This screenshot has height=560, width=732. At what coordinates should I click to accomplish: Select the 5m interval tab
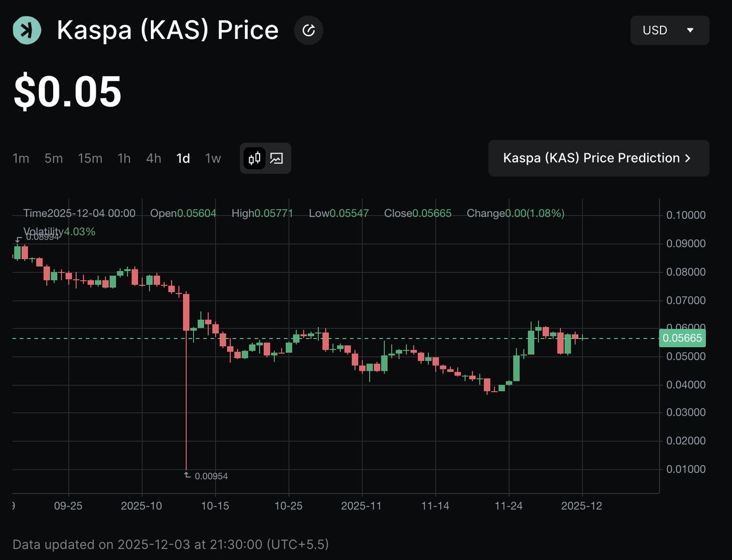pos(53,158)
